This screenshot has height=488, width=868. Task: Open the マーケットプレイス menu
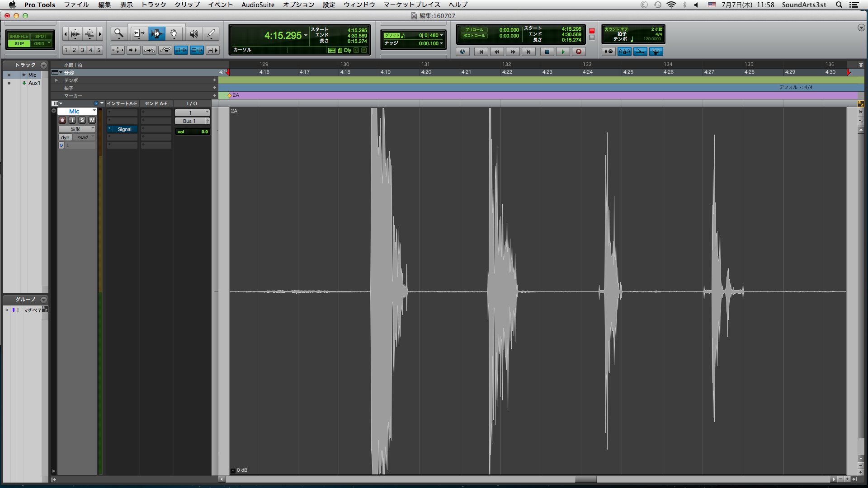412,5
